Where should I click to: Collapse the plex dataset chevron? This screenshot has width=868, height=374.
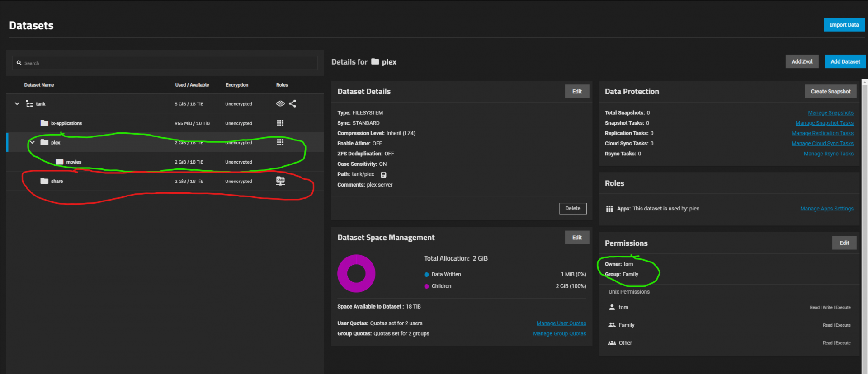[x=32, y=142]
